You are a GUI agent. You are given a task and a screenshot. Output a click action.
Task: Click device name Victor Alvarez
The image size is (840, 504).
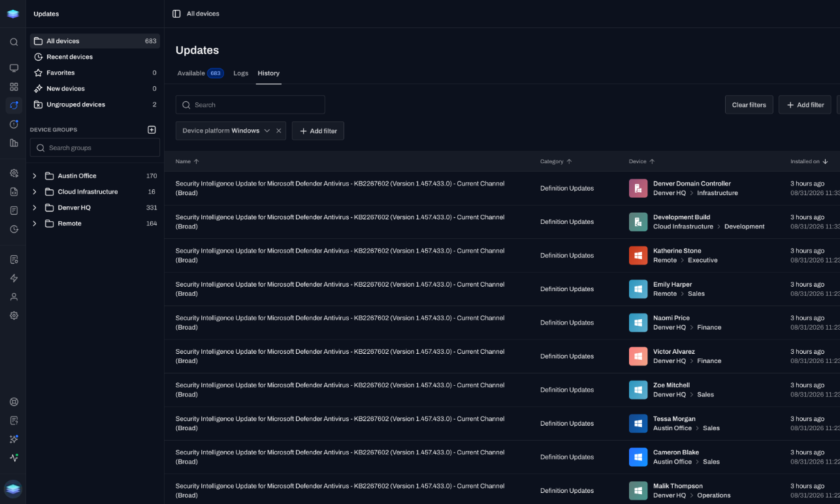point(673,352)
